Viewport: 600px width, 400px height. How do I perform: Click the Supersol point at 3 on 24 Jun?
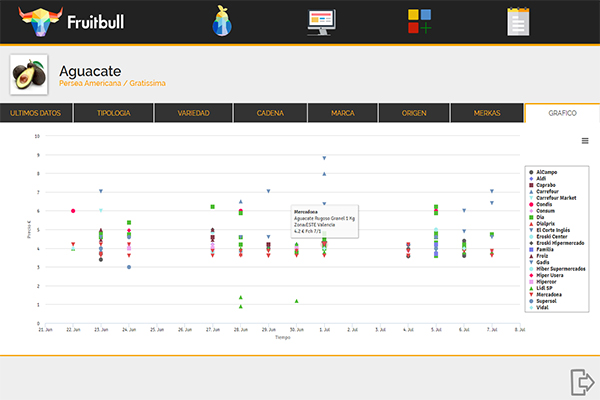(x=129, y=267)
